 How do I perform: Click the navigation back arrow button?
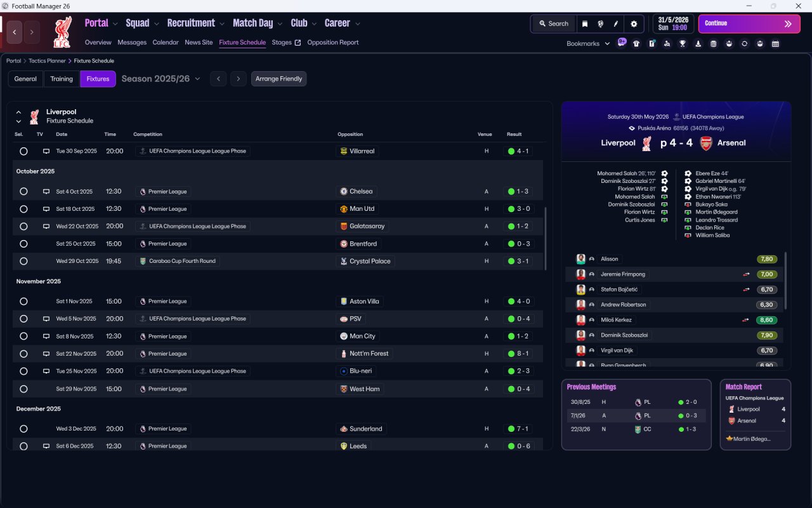[x=15, y=32]
